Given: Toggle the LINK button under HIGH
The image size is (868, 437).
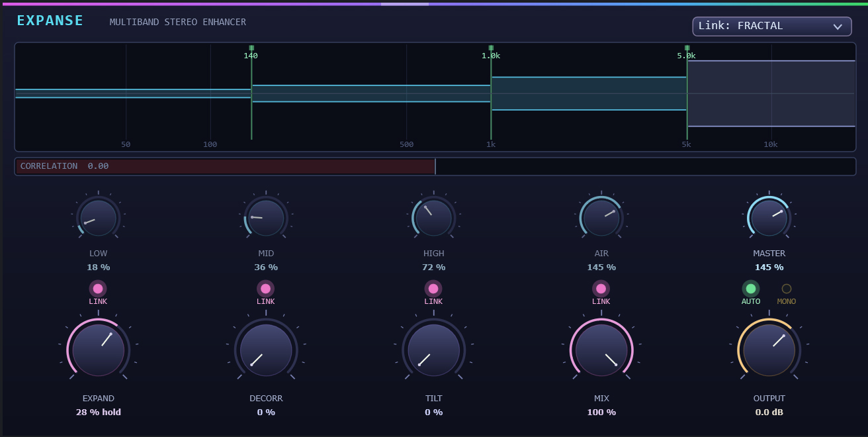Looking at the screenshot, I should (x=433, y=289).
